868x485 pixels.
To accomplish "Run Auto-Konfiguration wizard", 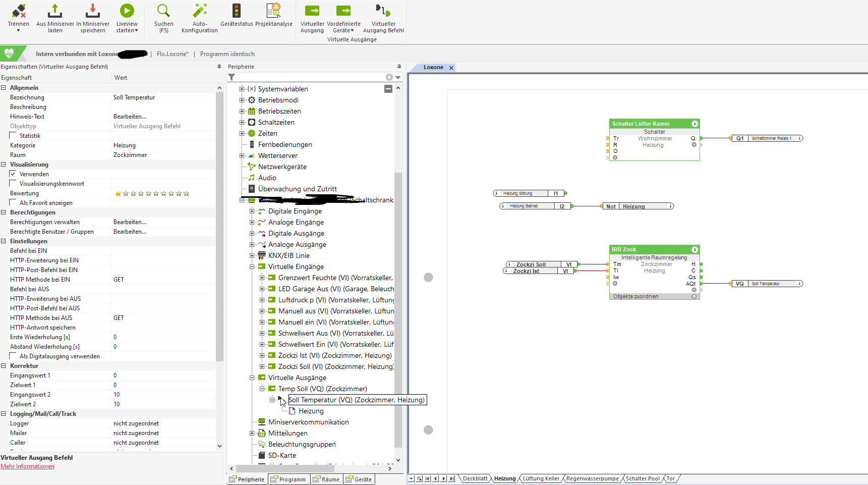I will click(200, 11).
